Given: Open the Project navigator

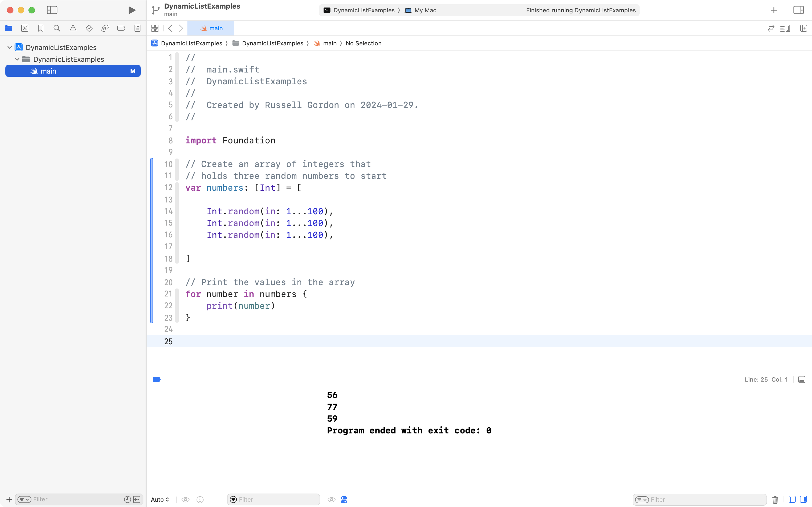Looking at the screenshot, I should point(9,28).
